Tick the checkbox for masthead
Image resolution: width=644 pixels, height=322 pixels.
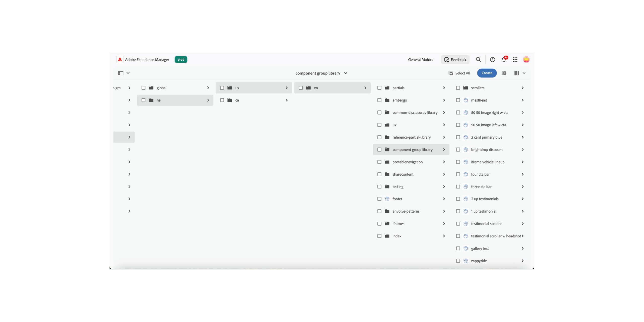pyautogui.click(x=458, y=100)
